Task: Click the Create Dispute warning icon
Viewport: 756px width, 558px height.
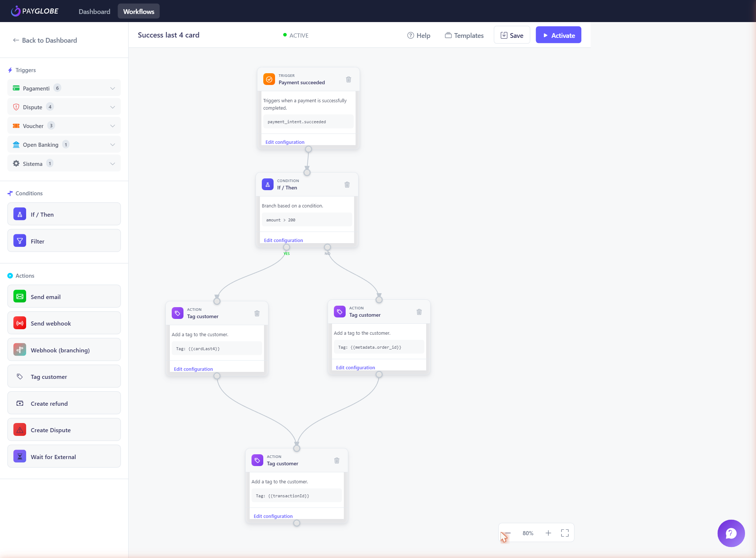Action: (20, 430)
